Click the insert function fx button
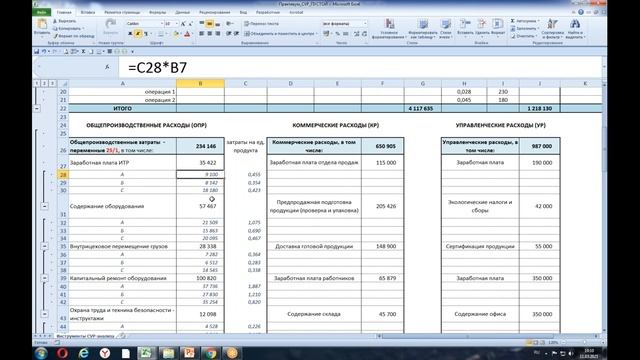 pyautogui.click(x=107, y=67)
